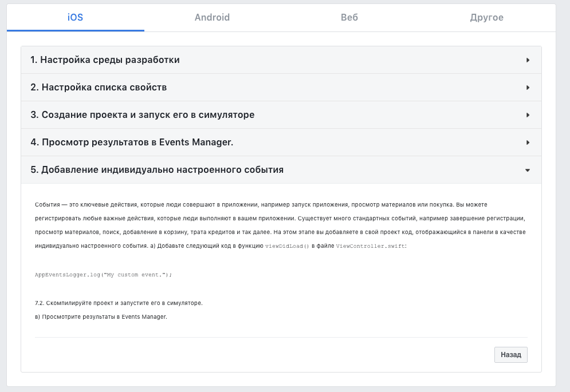Viewport: 570px width, 392px height.
Task: Click the Назад button
Action: point(511,355)
